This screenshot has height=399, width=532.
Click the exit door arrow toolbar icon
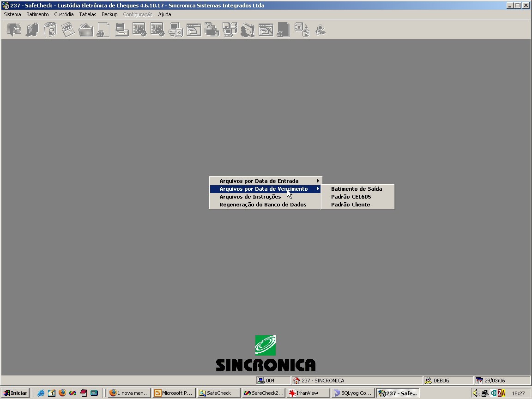(13, 30)
